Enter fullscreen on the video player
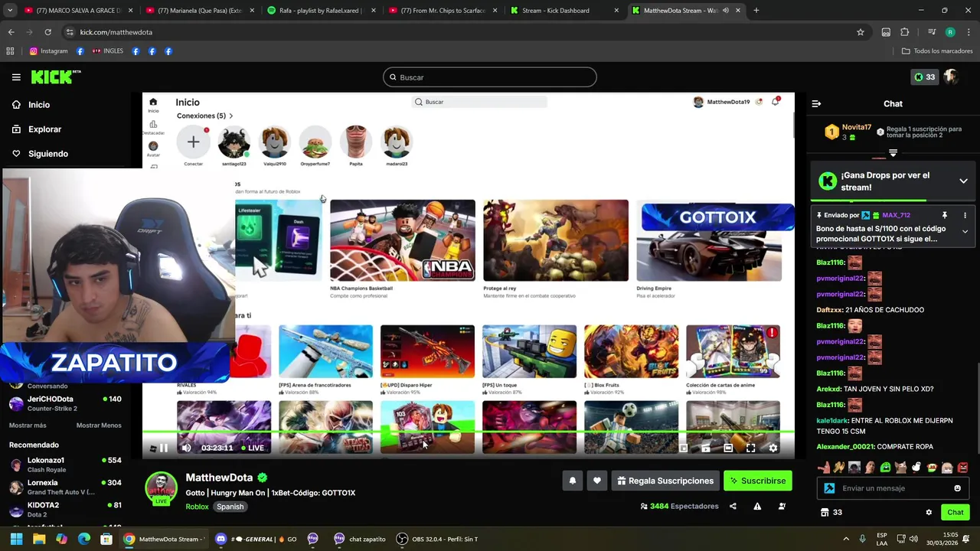 (750, 448)
